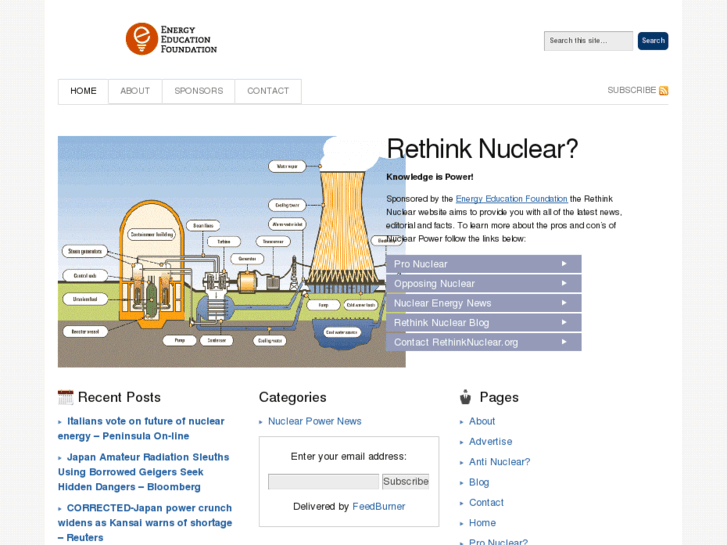This screenshot has height=545, width=727.
Task: Click the Categories heading text
Action: [293, 398]
